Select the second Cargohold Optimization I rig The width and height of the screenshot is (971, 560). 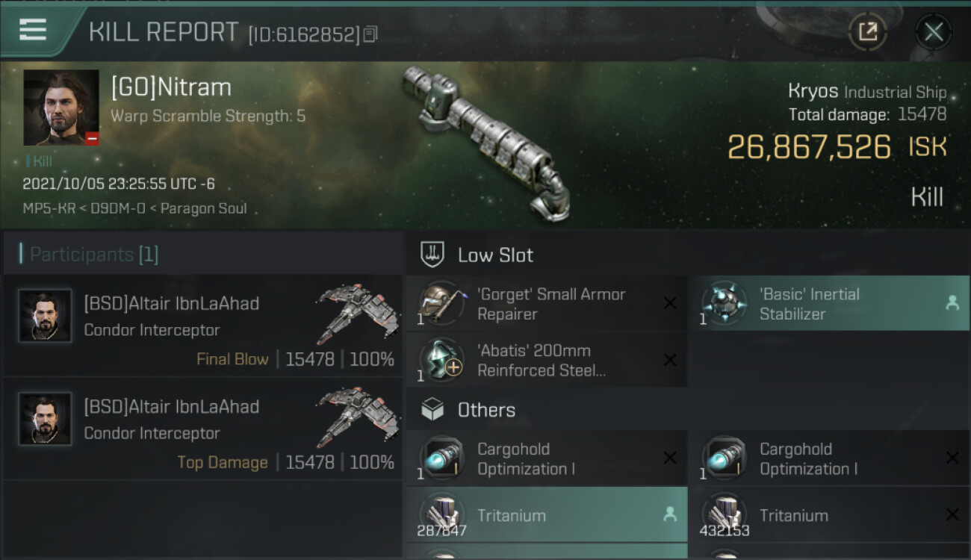(x=829, y=458)
